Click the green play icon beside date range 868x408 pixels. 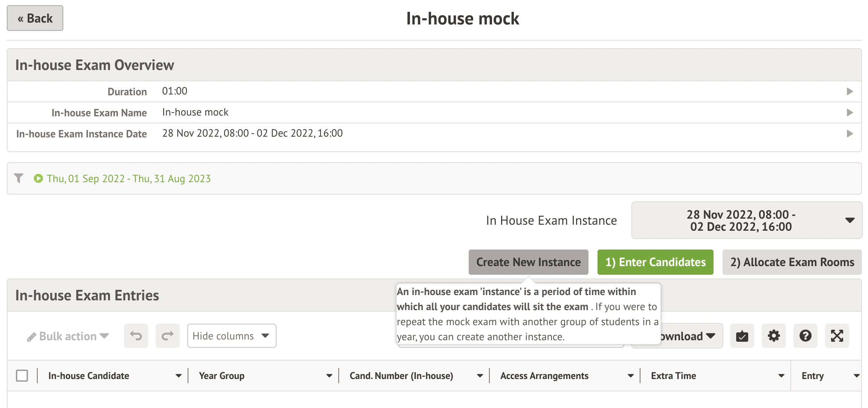click(x=38, y=178)
